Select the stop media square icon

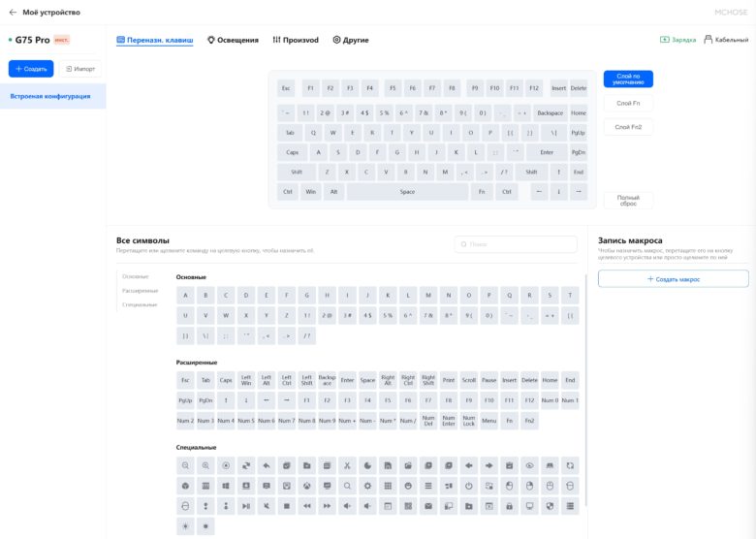pos(286,506)
